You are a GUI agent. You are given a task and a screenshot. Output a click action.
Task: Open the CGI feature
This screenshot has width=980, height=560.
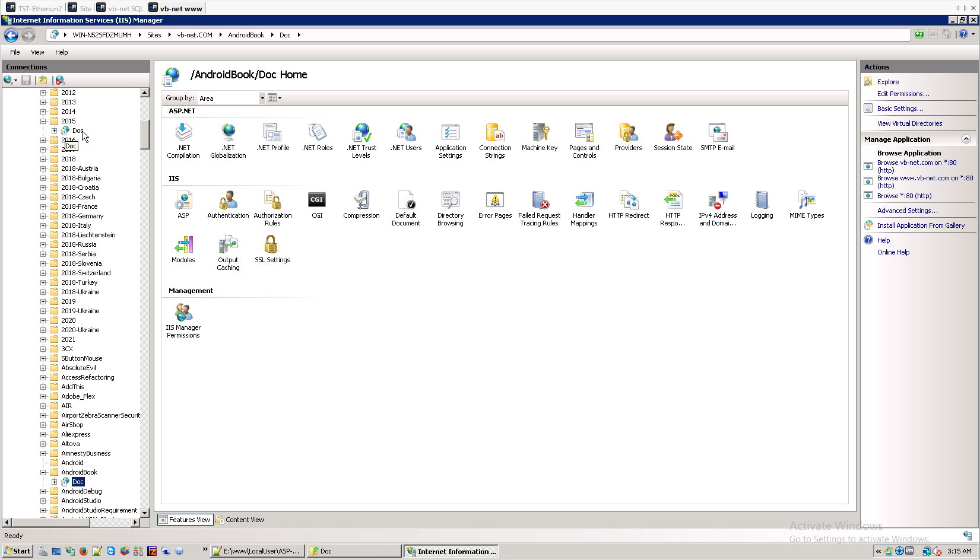pyautogui.click(x=317, y=205)
